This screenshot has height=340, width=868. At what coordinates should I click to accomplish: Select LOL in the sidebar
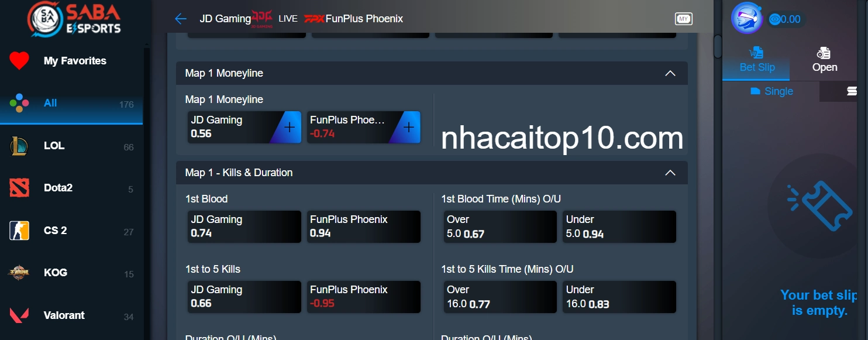pos(71,146)
